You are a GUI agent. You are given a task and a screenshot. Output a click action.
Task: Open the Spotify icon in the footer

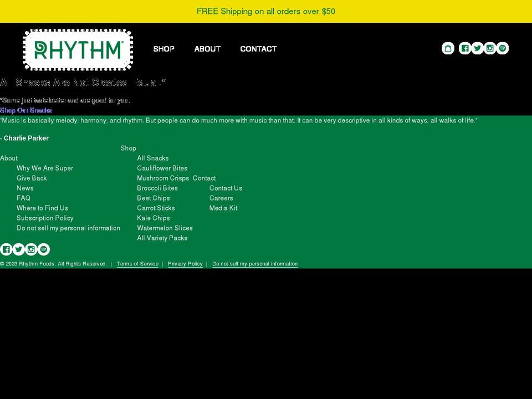(44, 249)
